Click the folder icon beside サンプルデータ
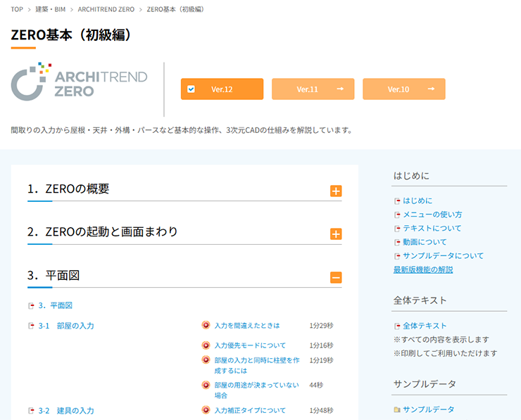The height and width of the screenshot is (420, 521). click(x=397, y=409)
